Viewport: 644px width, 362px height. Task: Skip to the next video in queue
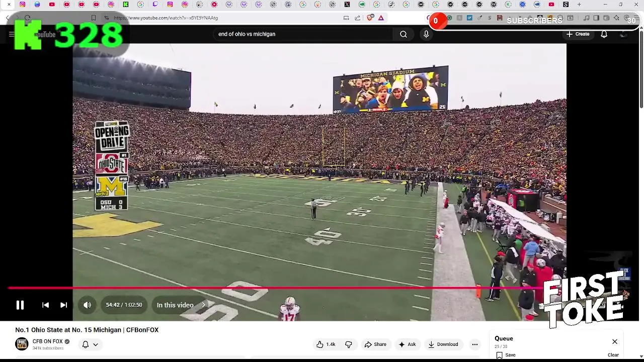tap(64, 305)
